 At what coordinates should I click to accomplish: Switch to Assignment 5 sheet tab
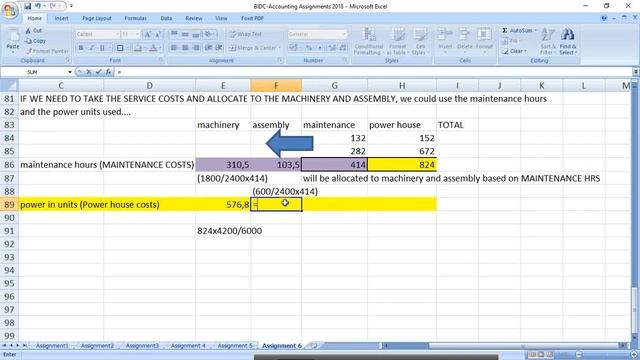coord(234,346)
